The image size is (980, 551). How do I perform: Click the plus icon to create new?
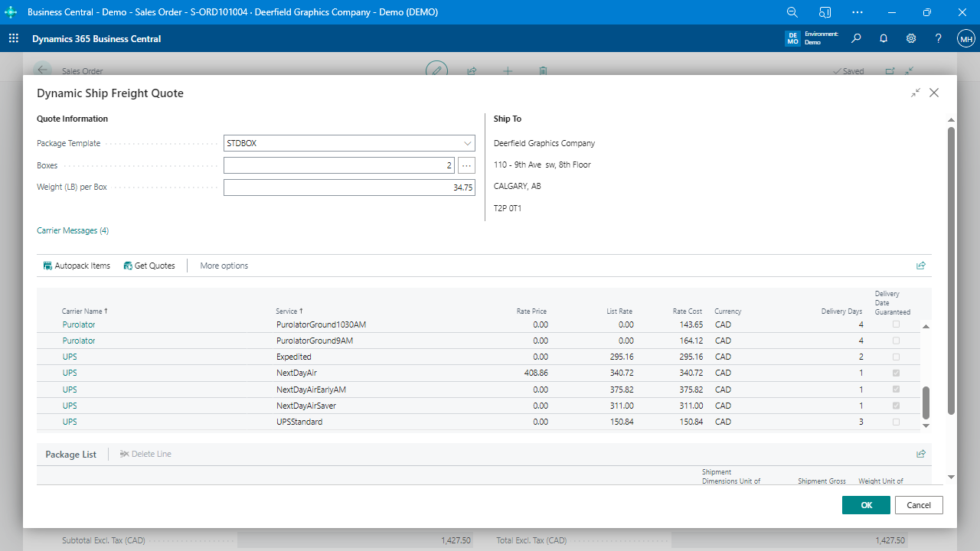click(x=508, y=70)
